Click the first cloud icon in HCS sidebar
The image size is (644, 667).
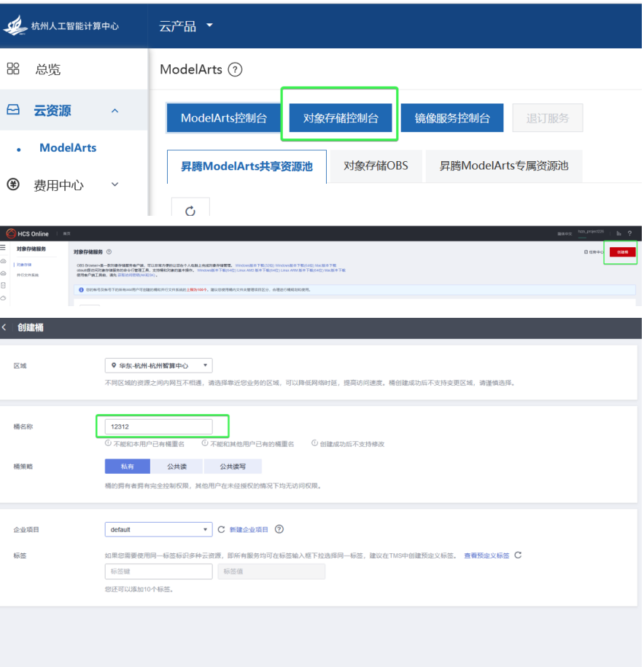pos(4,261)
